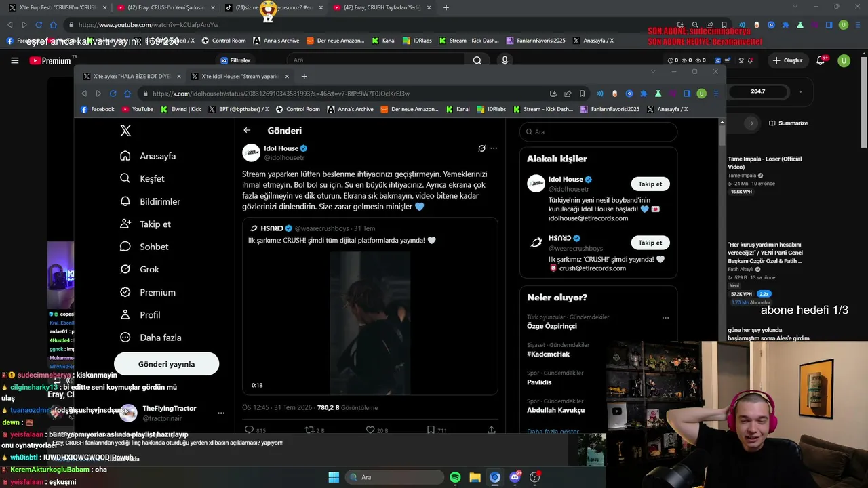Click the repost icon under the post

[309, 430]
